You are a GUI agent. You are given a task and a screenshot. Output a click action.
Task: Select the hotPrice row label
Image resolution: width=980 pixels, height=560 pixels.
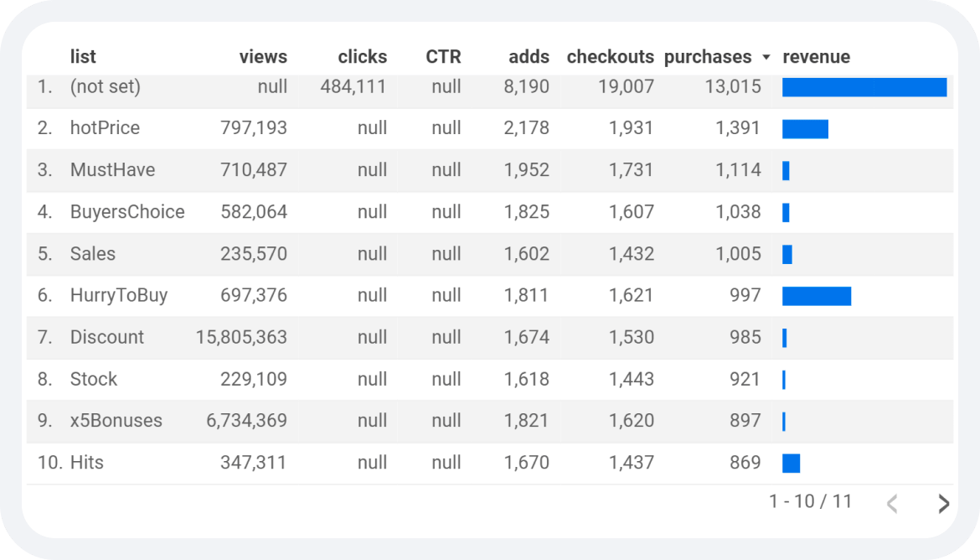(105, 128)
